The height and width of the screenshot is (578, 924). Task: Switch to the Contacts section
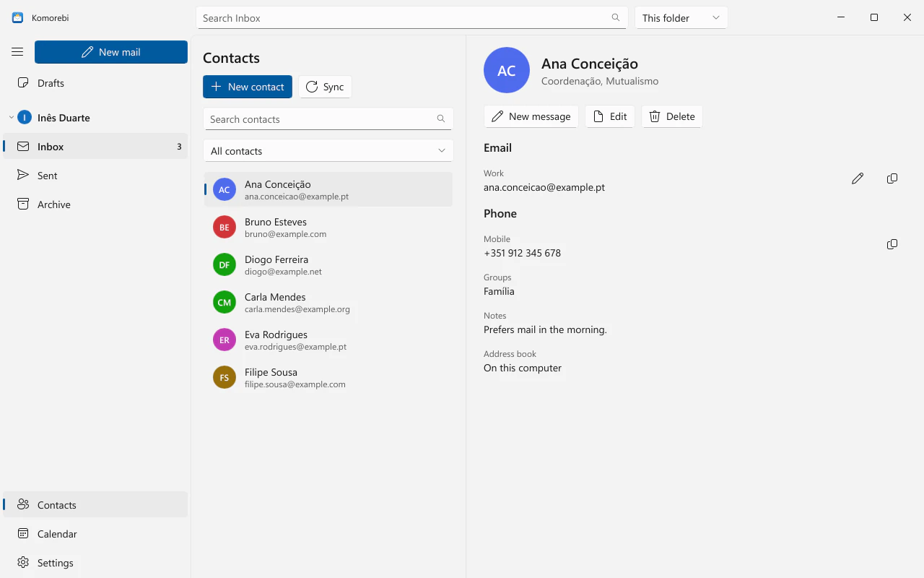pyautogui.click(x=95, y=505)
